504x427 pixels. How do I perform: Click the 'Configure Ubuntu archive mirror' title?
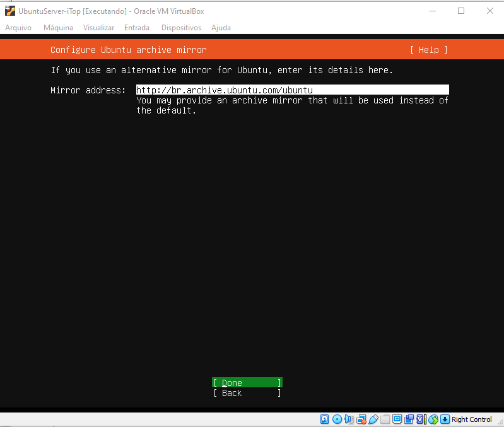pos(129,50)
